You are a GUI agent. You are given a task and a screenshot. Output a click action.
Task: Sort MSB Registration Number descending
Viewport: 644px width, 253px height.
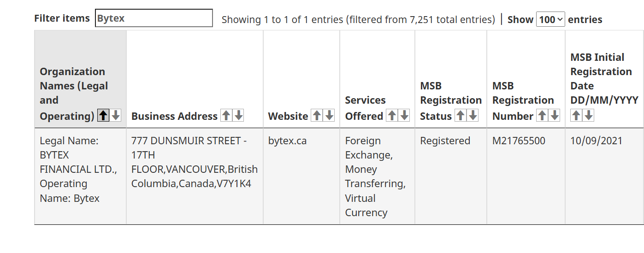click(555, 116)
